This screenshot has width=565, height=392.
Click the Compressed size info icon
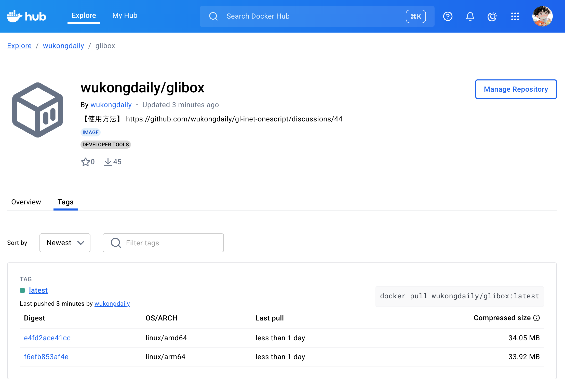(536, 318)
